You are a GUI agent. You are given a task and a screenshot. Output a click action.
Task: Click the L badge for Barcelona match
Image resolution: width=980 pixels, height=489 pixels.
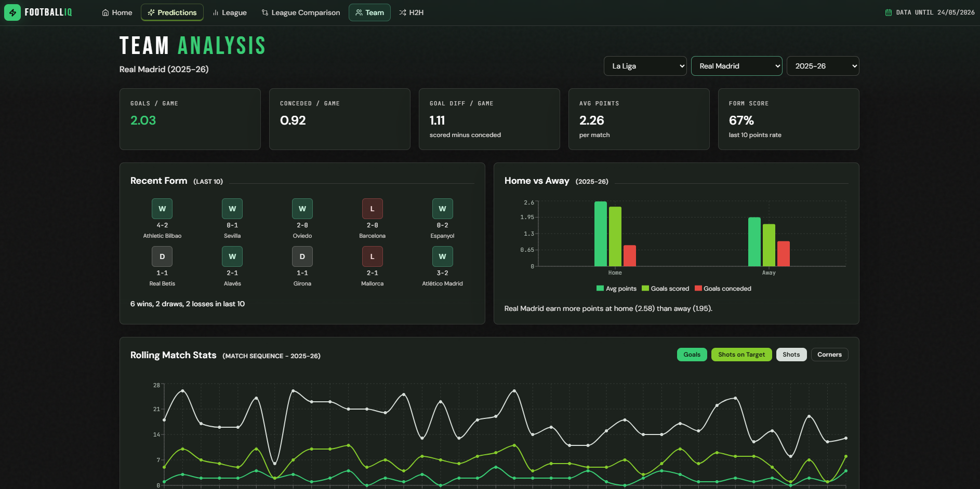373,209
